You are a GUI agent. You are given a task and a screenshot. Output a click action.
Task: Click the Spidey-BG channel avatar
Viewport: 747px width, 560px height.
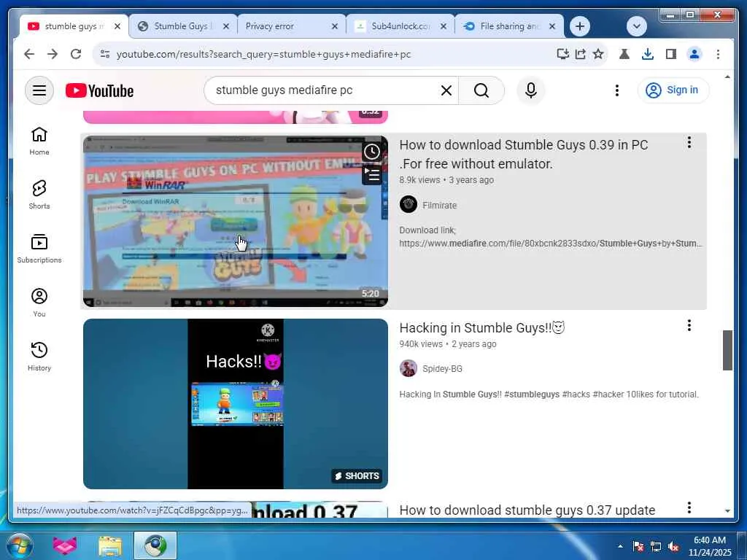pos(409,368)
